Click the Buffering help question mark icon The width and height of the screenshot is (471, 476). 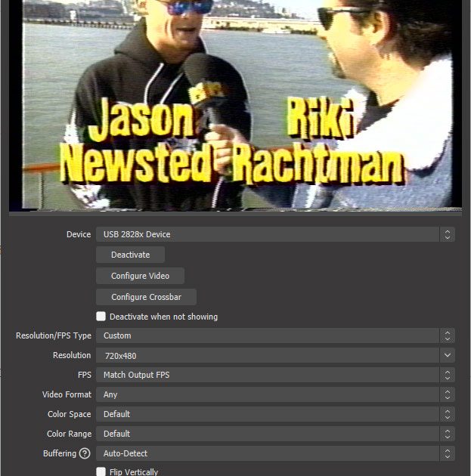85,453
